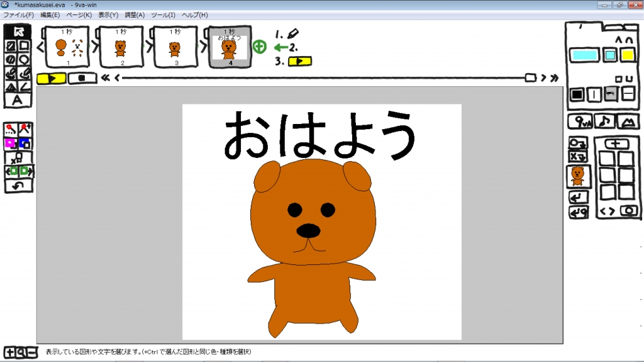Click the undo arrow icon
644x362 pixels.
point(18,186)
